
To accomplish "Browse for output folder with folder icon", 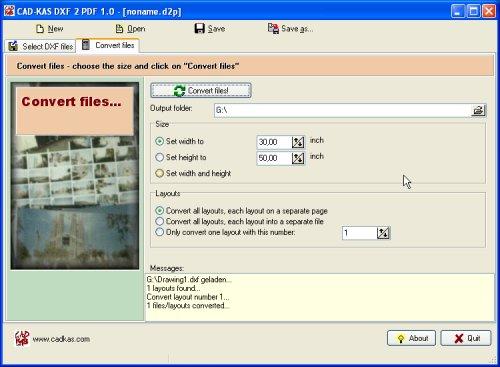I will pyautogui.click(x=478, y=110).
